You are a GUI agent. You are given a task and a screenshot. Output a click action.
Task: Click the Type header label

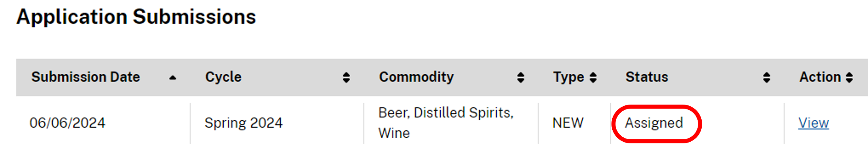[x=569, y=77]
